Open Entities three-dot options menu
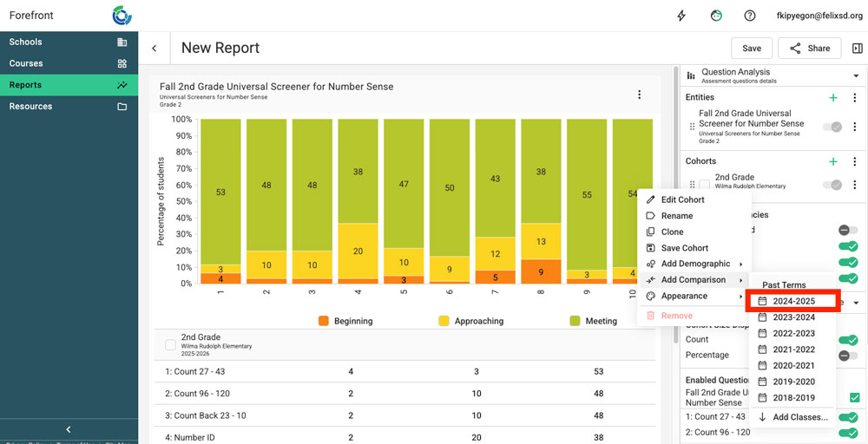868x444 pixels. (854, 98)
